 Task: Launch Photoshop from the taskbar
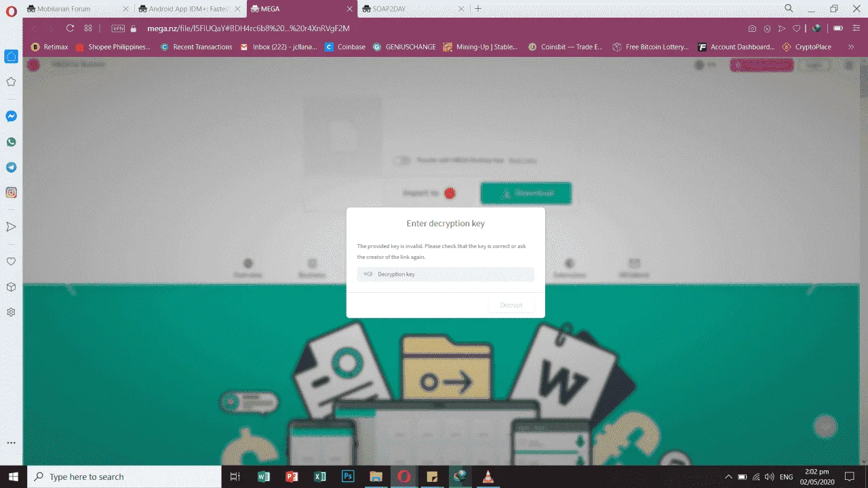coord(348,476)
